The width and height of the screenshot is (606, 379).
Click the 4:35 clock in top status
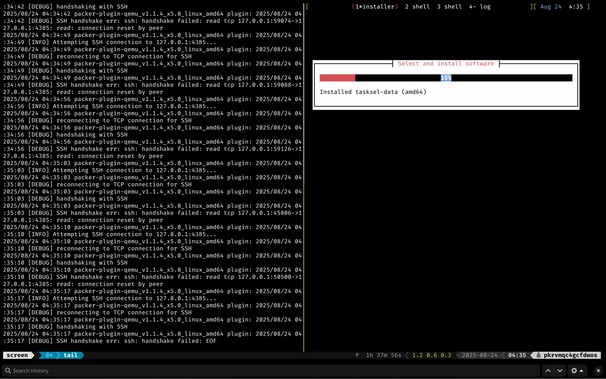coord(575,7)
